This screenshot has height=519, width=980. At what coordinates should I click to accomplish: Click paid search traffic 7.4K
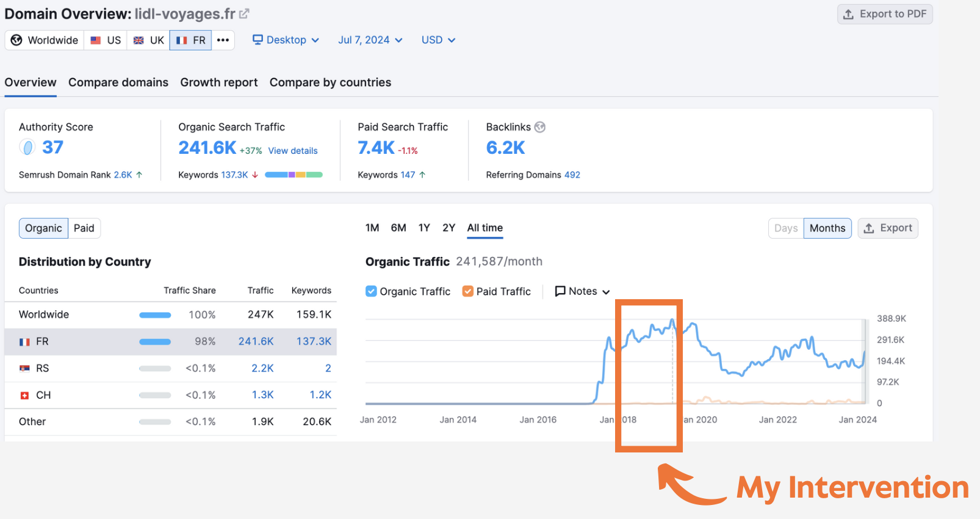376,148
